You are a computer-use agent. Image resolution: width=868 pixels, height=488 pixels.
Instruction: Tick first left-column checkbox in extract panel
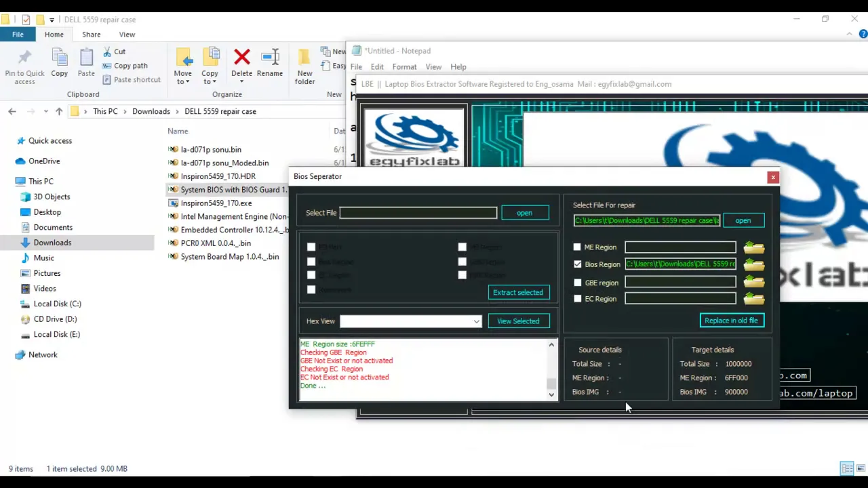pos(311,247)
